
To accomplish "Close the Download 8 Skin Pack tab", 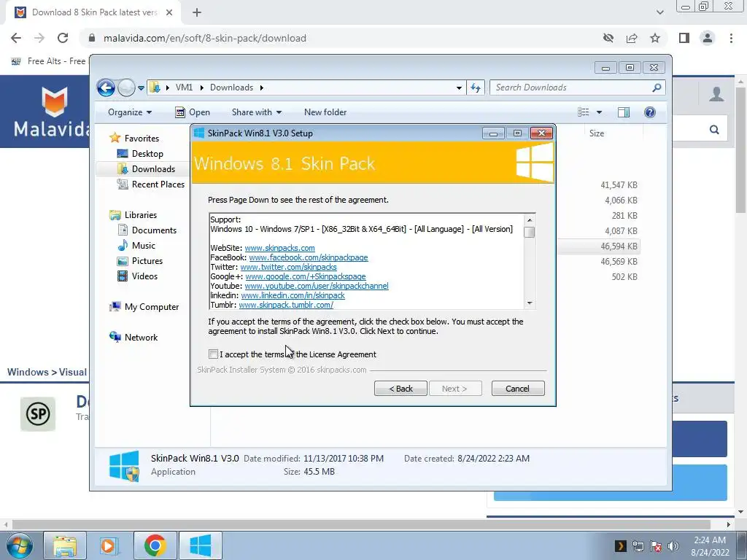I will point(169,12).
